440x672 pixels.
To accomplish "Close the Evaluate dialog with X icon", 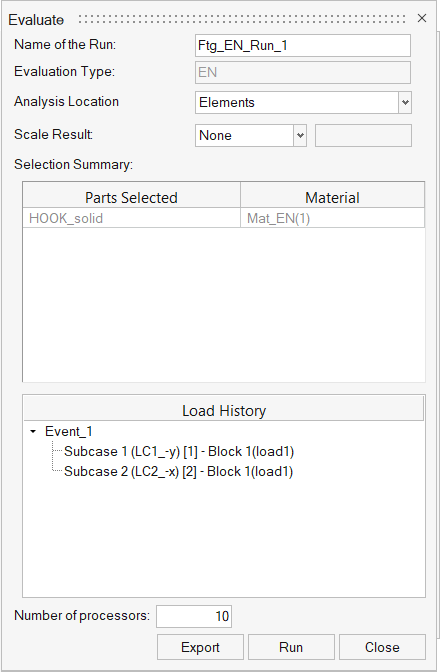I will click(x=422, y=18).
